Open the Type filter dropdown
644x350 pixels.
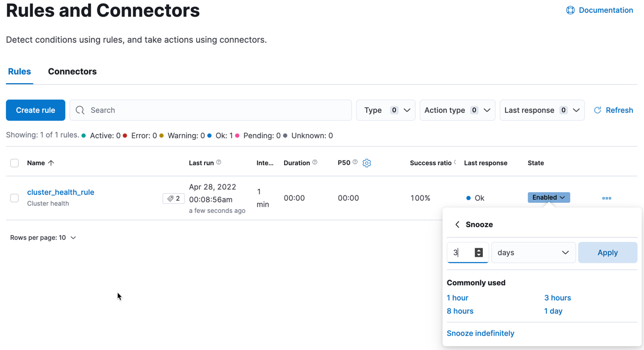[385, 110]
